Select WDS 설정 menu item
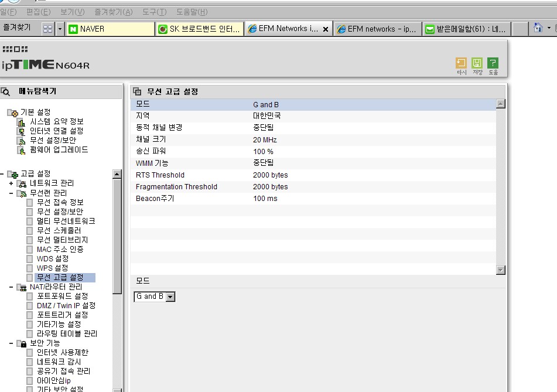This screenshot has height=392, width=557. click(x=53, y=259)
